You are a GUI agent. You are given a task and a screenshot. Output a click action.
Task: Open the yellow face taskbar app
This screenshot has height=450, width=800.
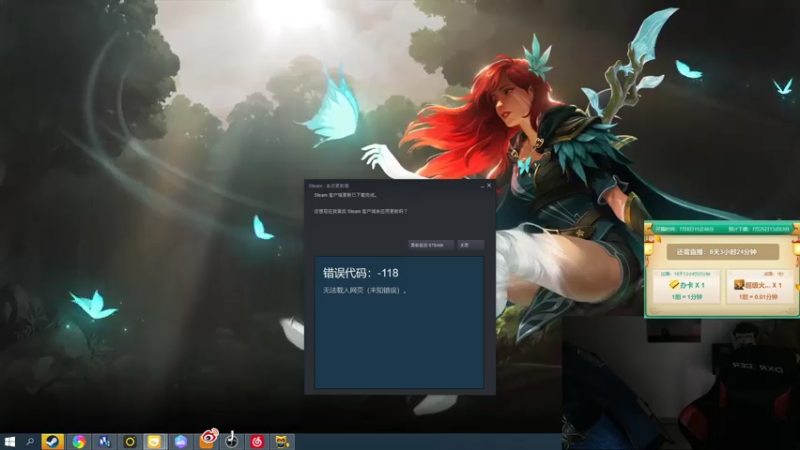(x=154, y=441)
